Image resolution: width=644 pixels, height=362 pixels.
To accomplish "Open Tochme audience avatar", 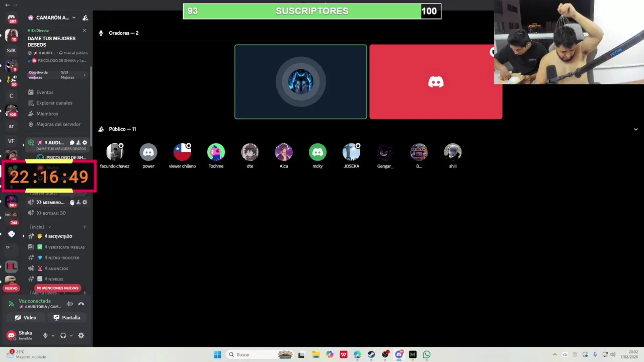I will pos(216,152).
